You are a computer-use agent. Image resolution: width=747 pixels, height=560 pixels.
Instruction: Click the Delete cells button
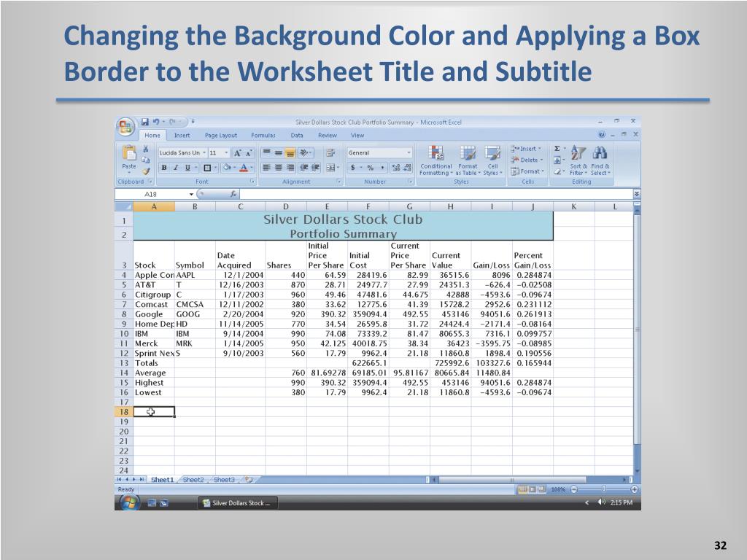tap(526, 160)
